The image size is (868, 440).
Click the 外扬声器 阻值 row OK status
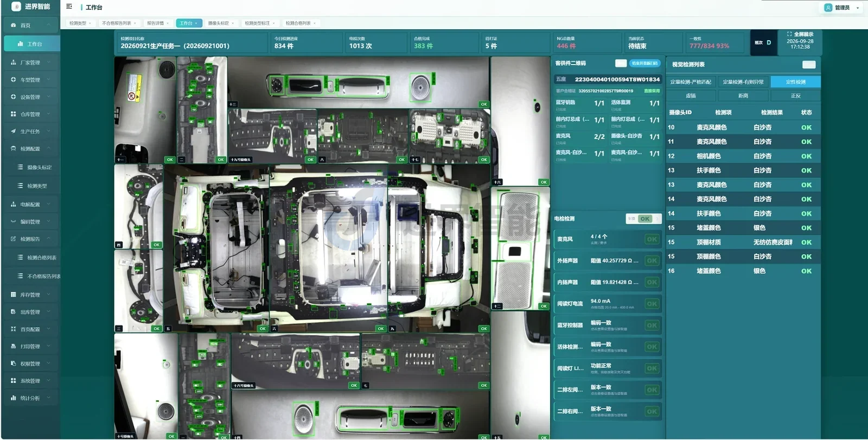pos(652,260)
